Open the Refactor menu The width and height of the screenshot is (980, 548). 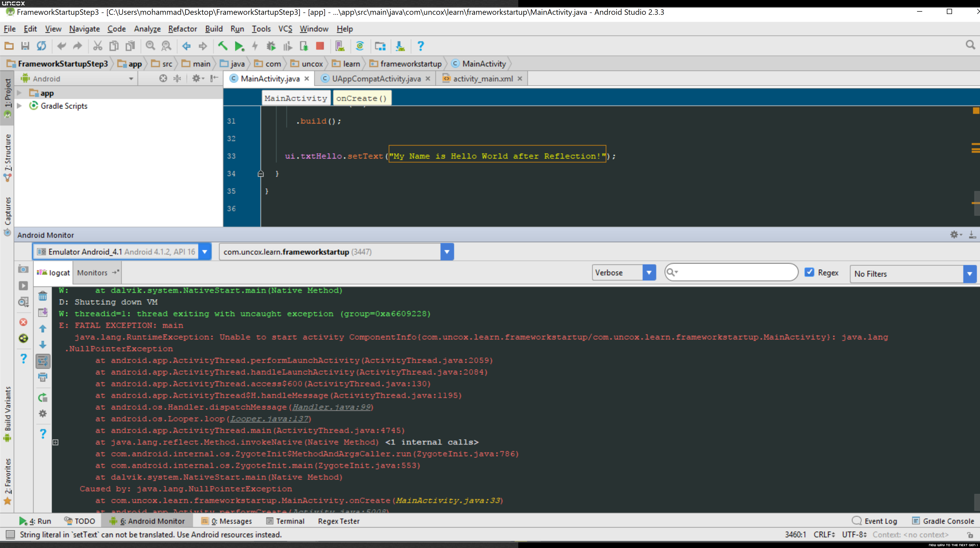coord(183,29)
